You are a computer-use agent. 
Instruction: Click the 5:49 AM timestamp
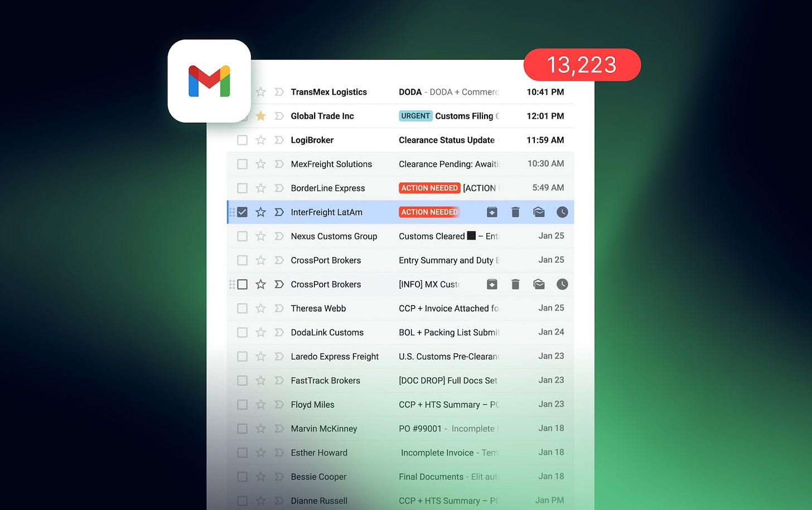548,188
